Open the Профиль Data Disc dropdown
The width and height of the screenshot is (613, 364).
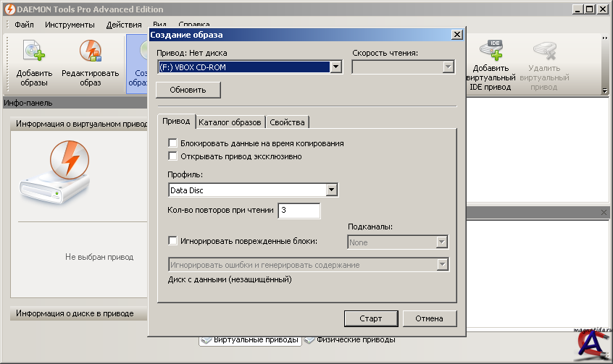(332, 190)
